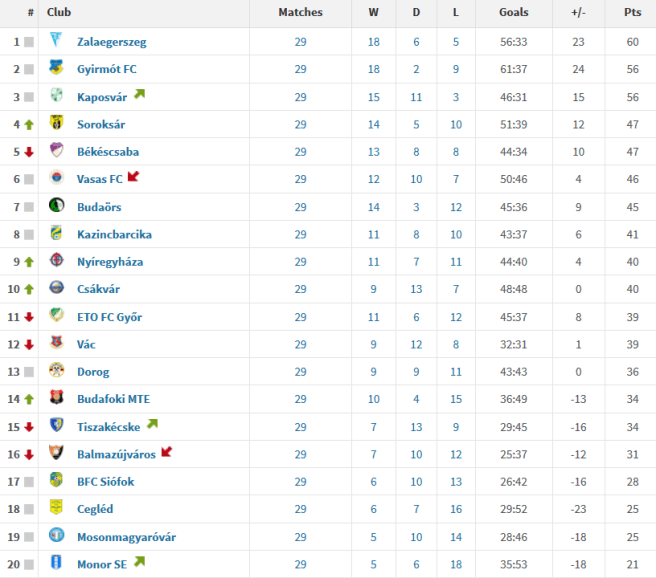Sort table by the Goals column header
Screen dimensions: 656x578
(x=514, y=12)
